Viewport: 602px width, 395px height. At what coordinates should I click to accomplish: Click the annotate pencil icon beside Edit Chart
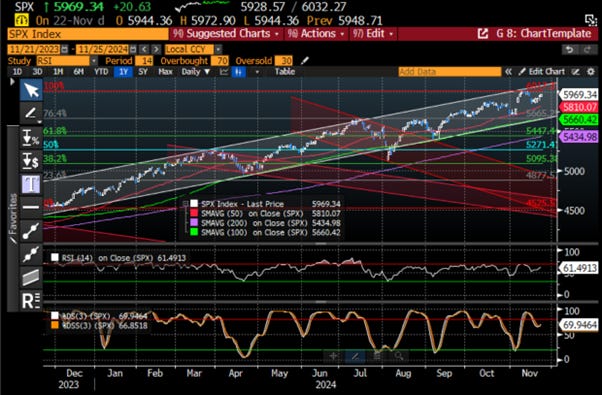pos(576,72)
